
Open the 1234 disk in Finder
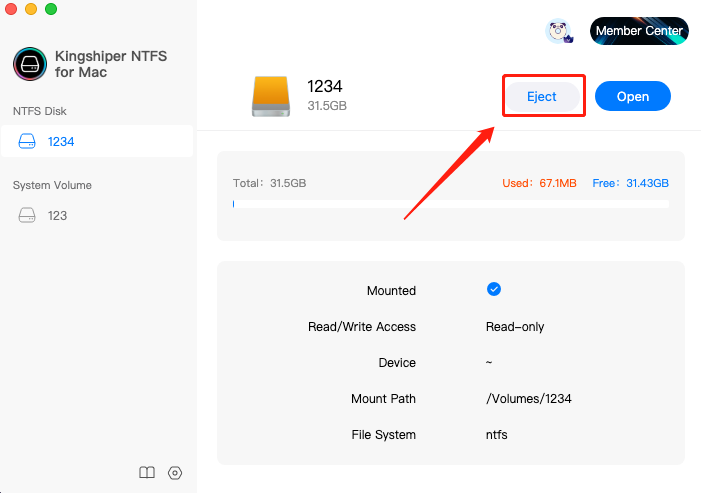click(x=633, y=96)
